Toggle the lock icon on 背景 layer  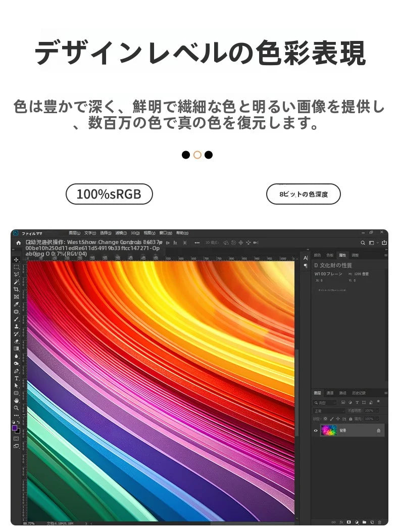click(x=378, y=430)
